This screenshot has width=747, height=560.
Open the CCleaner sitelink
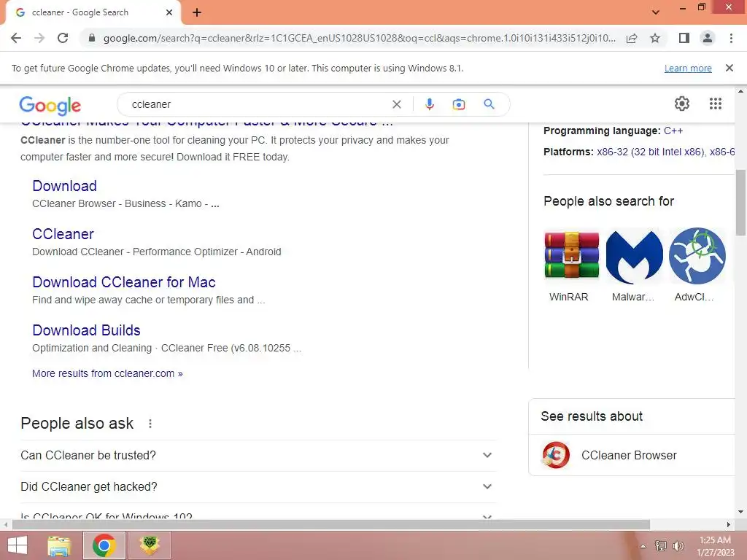[x=63, y=234]
